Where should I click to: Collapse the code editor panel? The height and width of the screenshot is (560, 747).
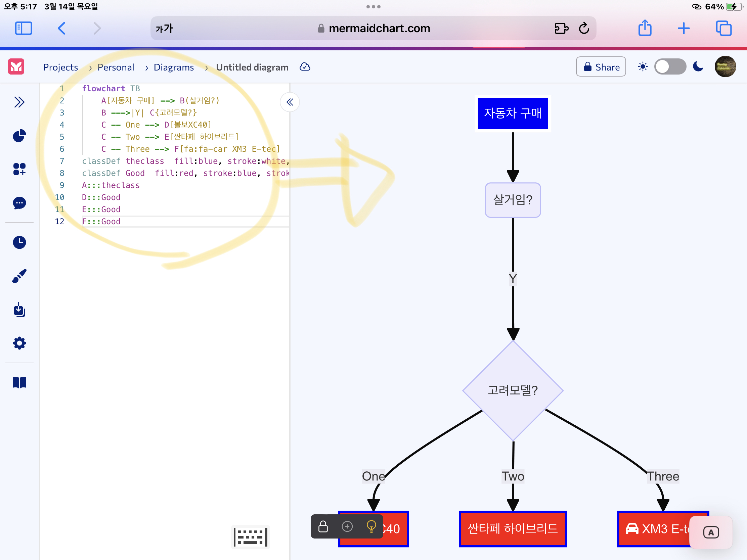(290, 102)
